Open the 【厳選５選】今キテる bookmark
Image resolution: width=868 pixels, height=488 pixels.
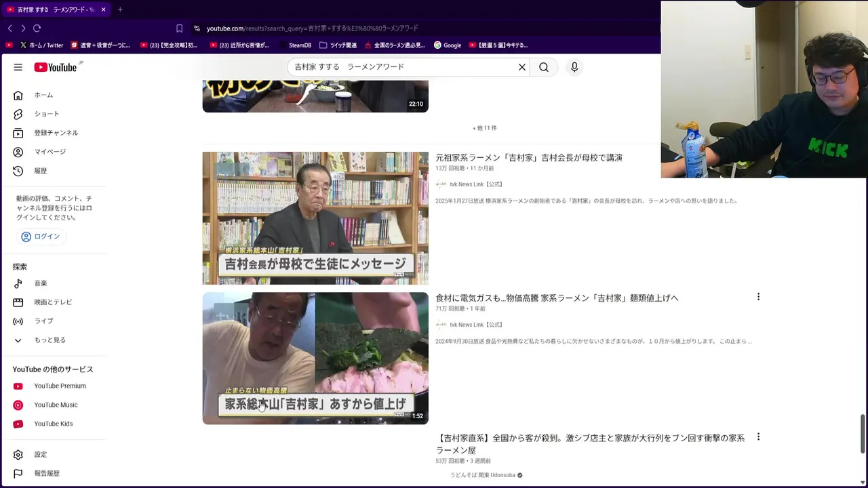[498, 45]
